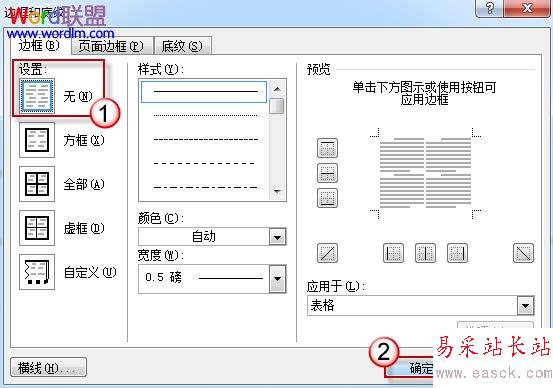Select the dash-dot line style
The height and width of the screenshot is (388, 553).
tap(205, 187)
